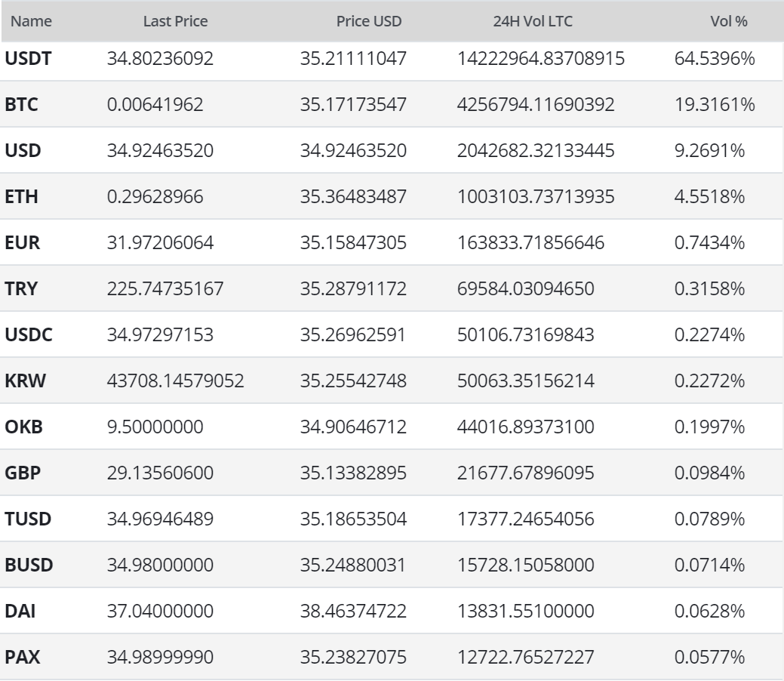Image resolution: width=784 pixels, height=681 pixels.
Task: Select the KRW market name
Action: tap(25, 381)
